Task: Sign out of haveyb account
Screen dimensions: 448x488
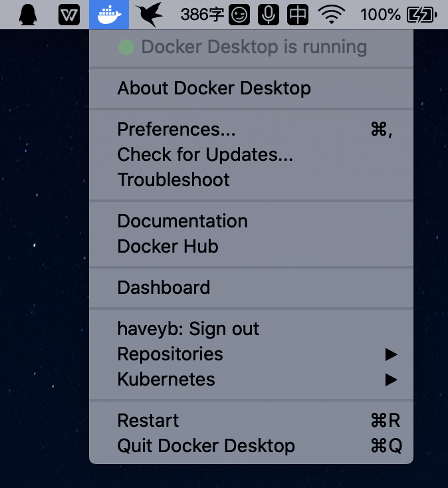Action: (251, 328)
